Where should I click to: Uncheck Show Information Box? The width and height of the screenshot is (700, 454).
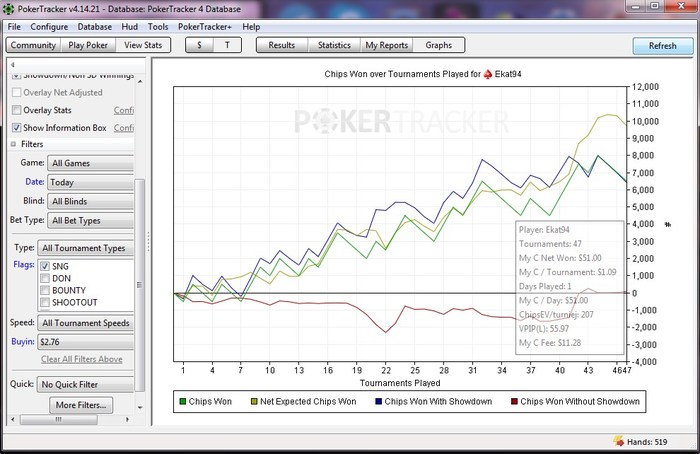[x=17, y=128]
